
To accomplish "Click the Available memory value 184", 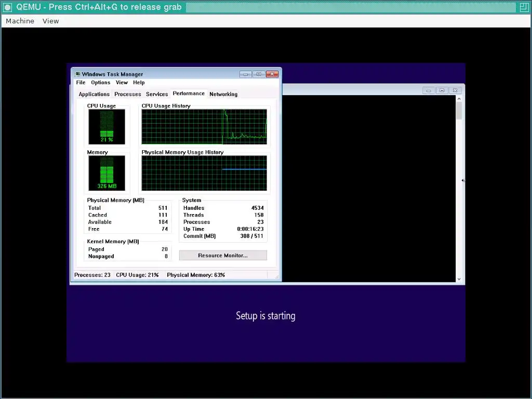I will 163,222.
